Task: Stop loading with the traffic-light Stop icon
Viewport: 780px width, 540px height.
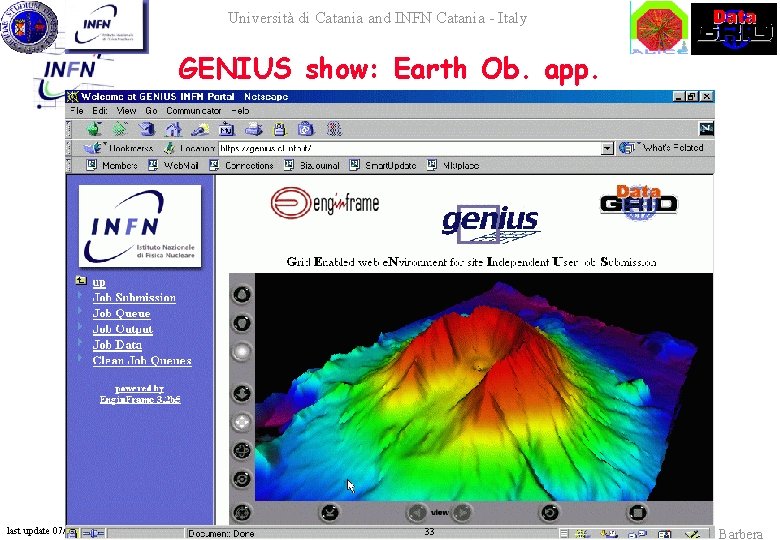Action: click(334, 129)
